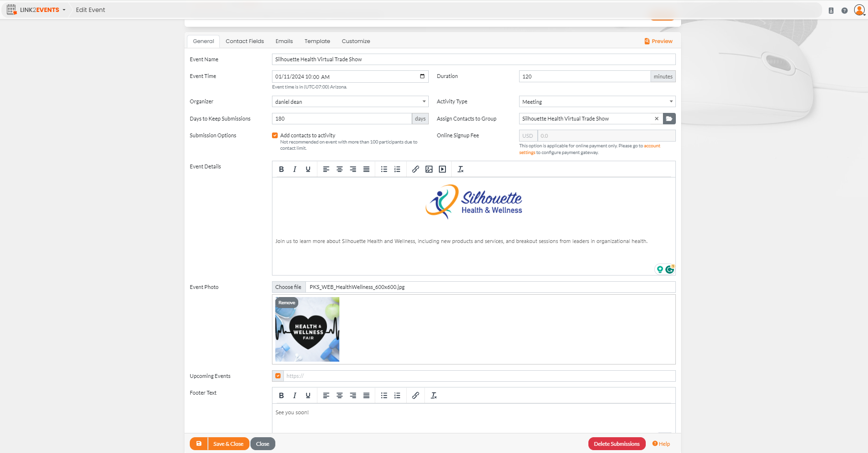This screenshot has height=453, width=868.
Task: Clear formatting in Footer Text toolbar
Action: tap(434, 396)
